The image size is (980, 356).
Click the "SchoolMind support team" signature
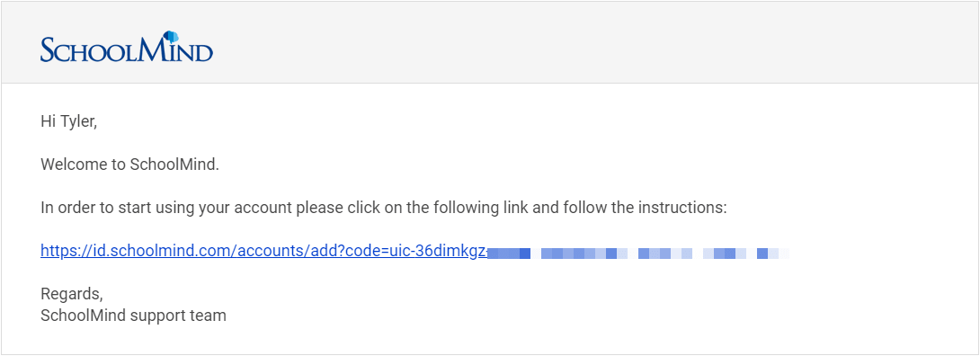coord(133,316)
